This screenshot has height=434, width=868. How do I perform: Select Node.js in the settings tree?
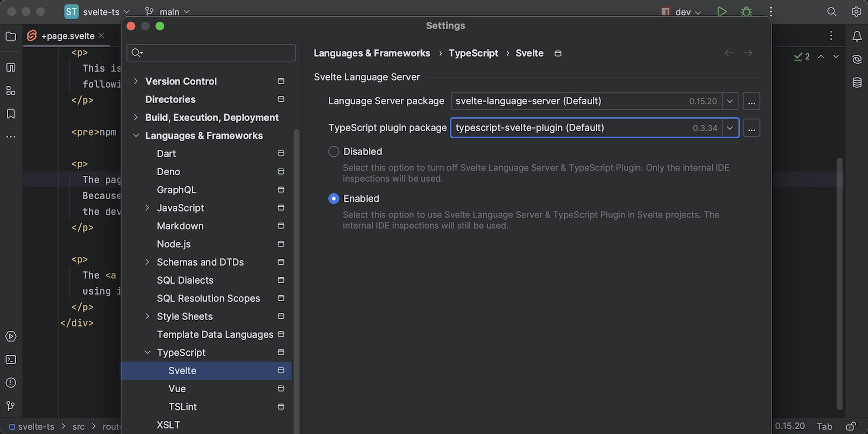[x=206, y=244]
